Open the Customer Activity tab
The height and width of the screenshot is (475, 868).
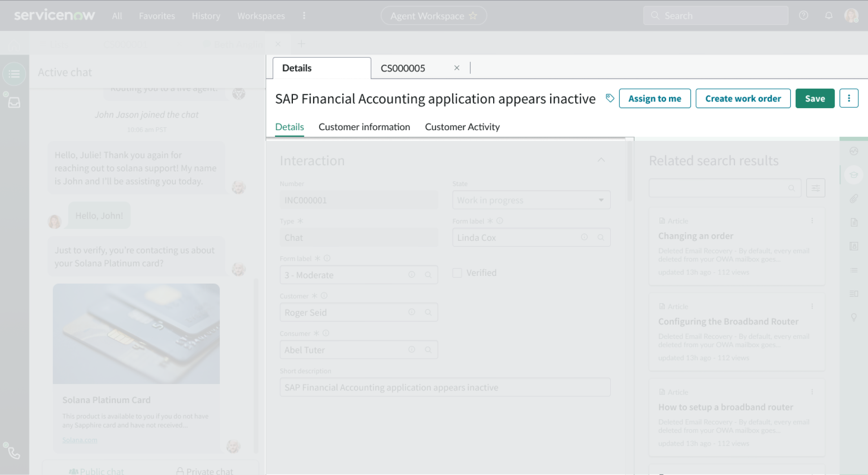pyautogui.click(x=462, y=127)
